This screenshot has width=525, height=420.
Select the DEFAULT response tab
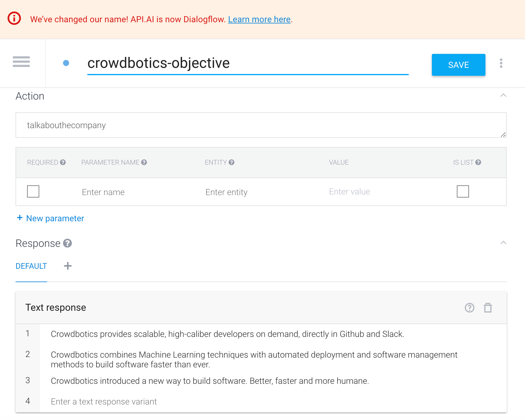[x=31, y=266]
